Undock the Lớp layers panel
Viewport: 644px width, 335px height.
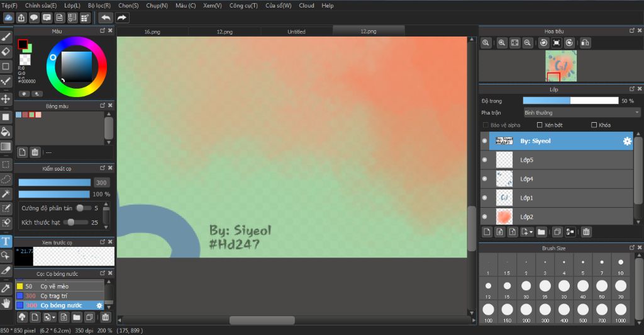coord(632,89)
